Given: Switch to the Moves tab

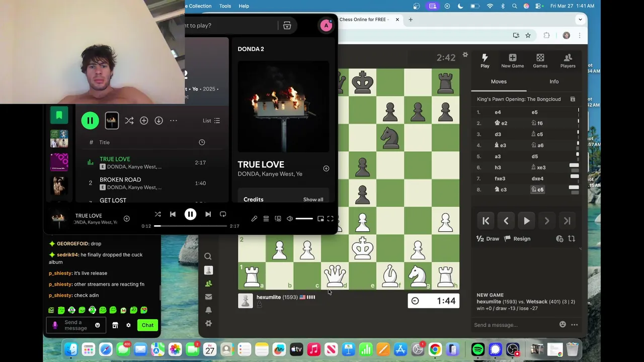Looking at the screenshot, I should point(499,81).
